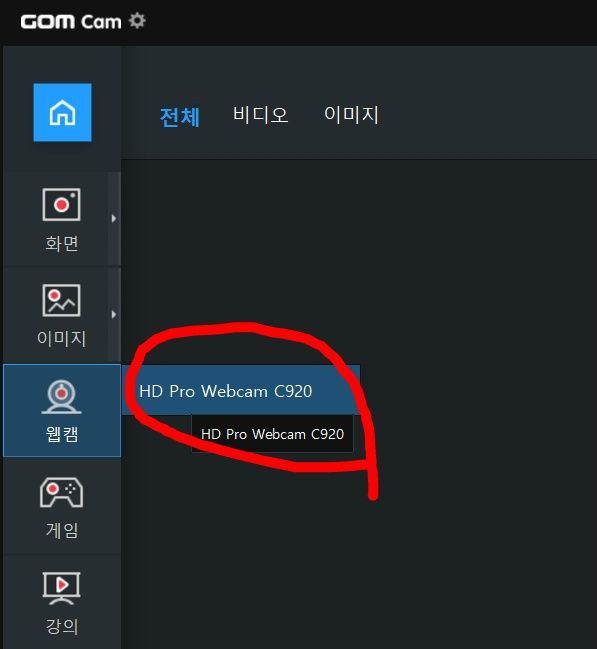Expand the 화면 submenu arrow
Image resolution: width=597 pixels, height=649 pixels.
pyautogui.click(x=114, y=219)
